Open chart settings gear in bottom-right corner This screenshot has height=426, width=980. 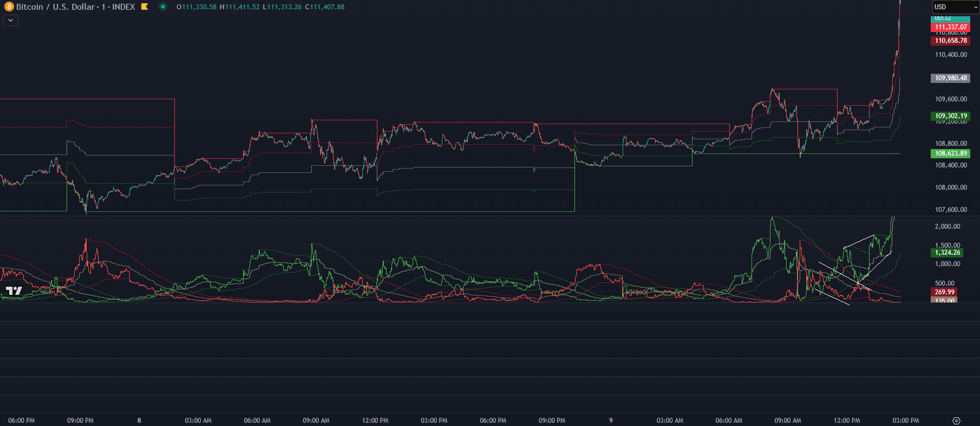[956, 421]
